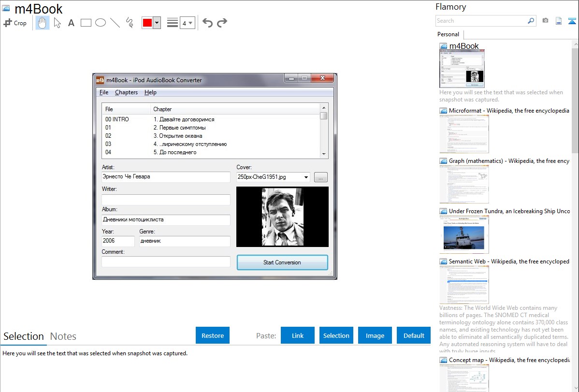Select the text annotation tool A

71,23
